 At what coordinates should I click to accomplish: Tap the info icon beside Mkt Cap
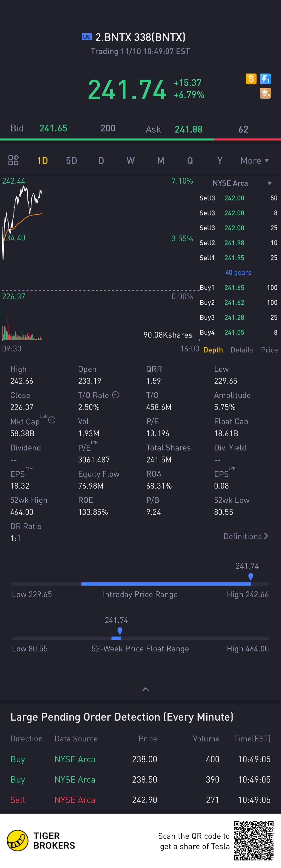pos(52,420)
